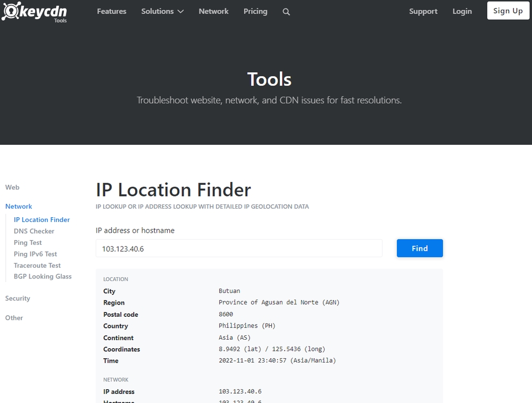Open the Network page from the top navigation

click(213, 11)
